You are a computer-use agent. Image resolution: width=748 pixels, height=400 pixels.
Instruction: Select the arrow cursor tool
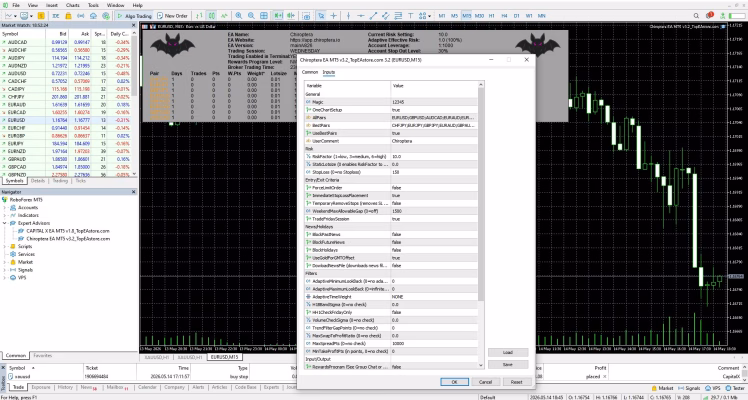(321, 16)
